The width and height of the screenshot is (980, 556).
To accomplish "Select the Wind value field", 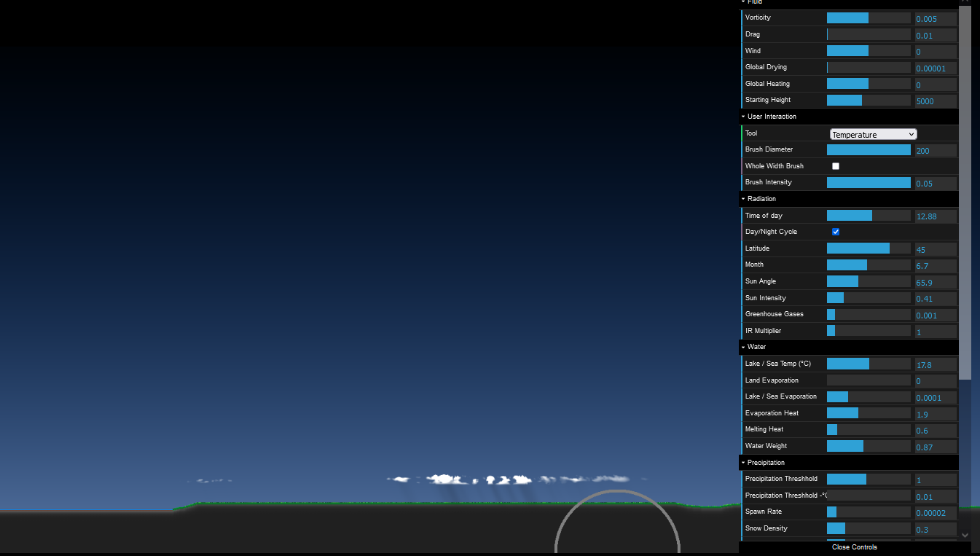I will 936,52.
